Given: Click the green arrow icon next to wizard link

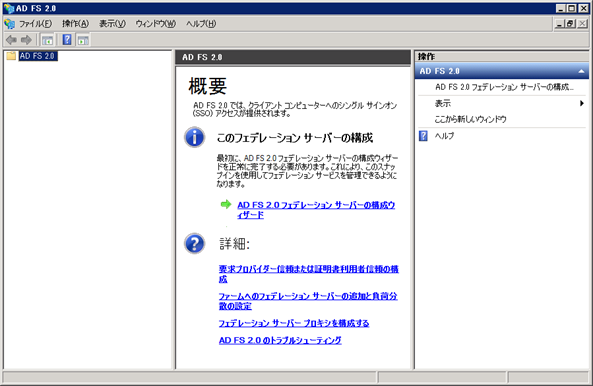Looking at the screenshot, I should click(x=226, y=205).
